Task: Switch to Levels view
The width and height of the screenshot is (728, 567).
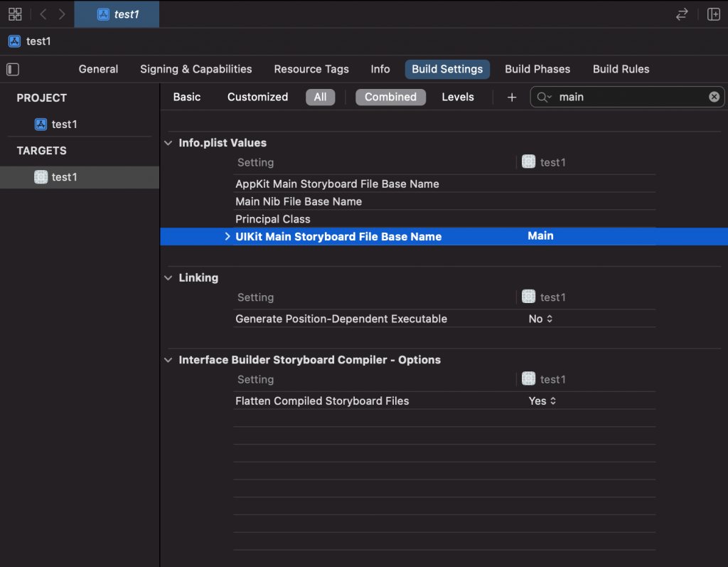Action: click(458, 97)
